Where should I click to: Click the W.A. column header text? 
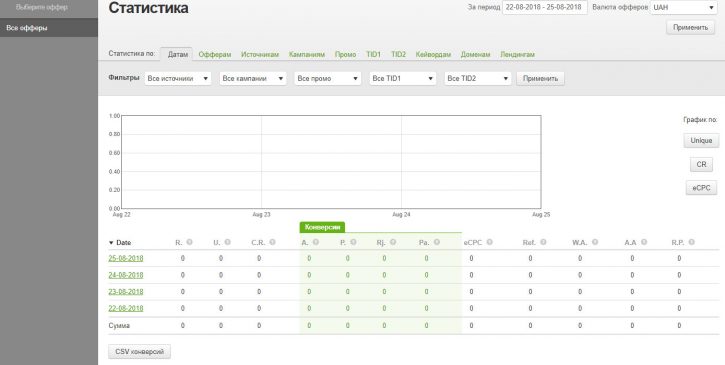point(579,242)
